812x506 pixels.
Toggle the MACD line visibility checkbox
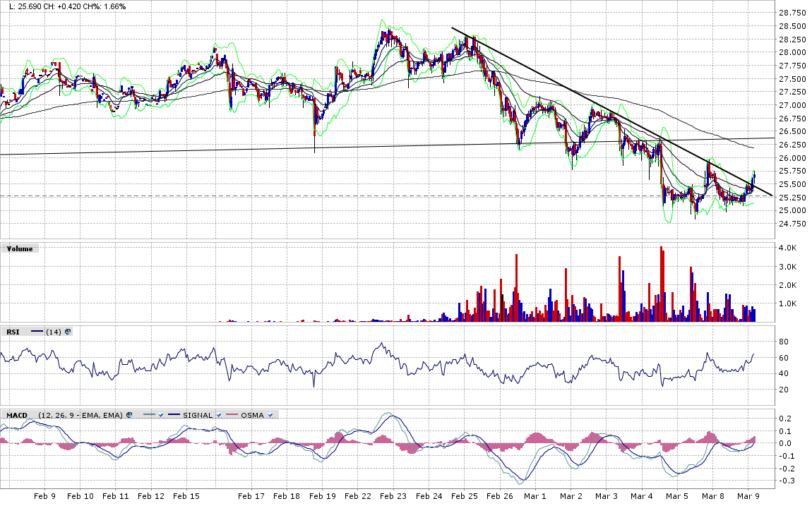[162, 415]
